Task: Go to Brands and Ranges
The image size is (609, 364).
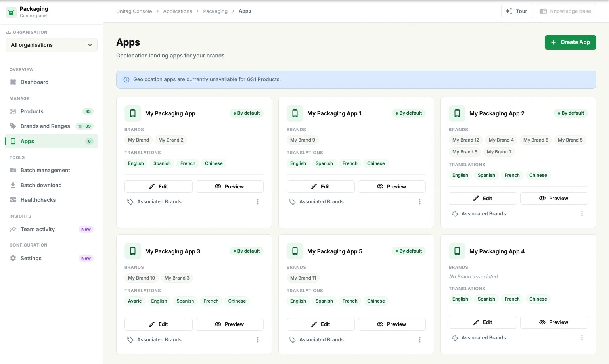Action: pos(52,126)
